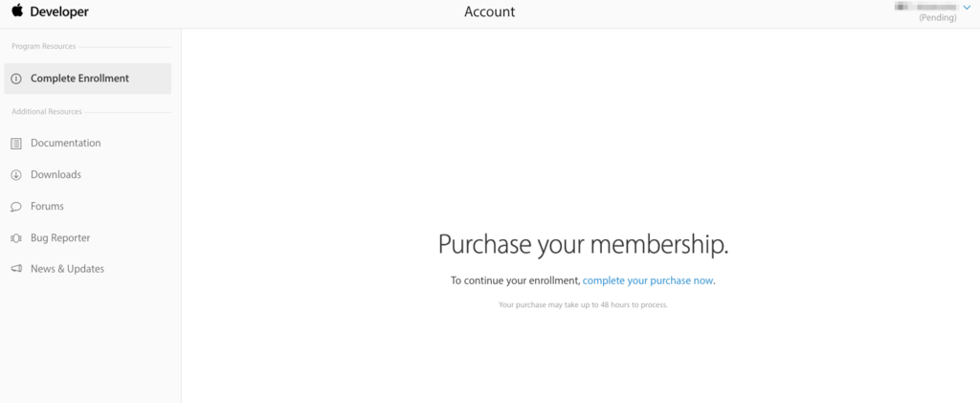Go to Downloads section

[56, 175]
